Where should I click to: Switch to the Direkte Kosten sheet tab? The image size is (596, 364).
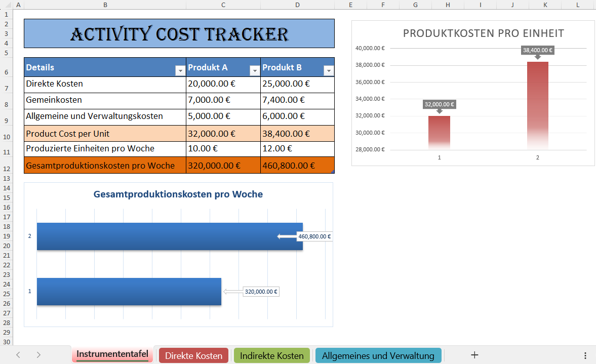[193, 355]
